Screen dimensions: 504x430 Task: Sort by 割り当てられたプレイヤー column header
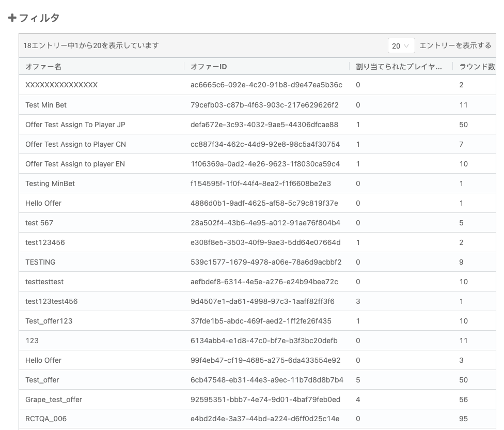pyautogui.click(x=399, y=67)
